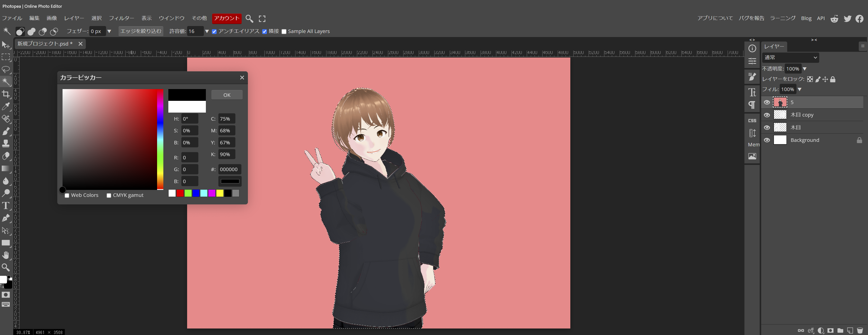Delete layer with the trash icon
Viewport: 868px width, 335px height.
pyautogui.click(x=859, y=330)
